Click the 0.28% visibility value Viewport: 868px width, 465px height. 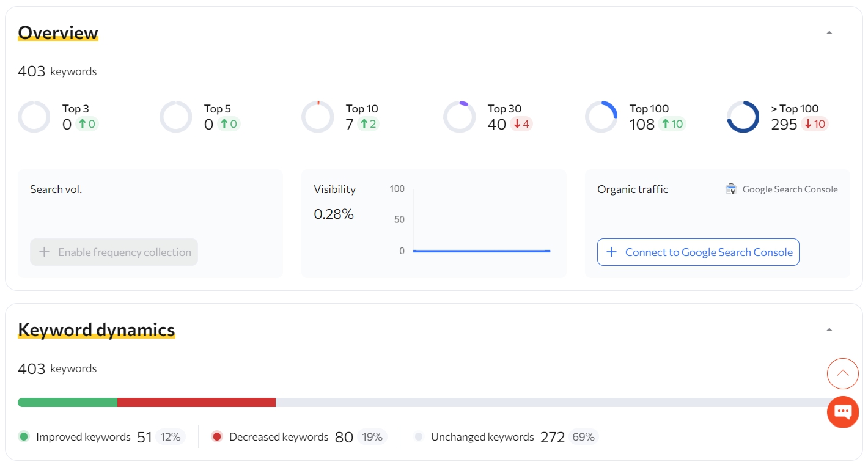click(334, 214)
